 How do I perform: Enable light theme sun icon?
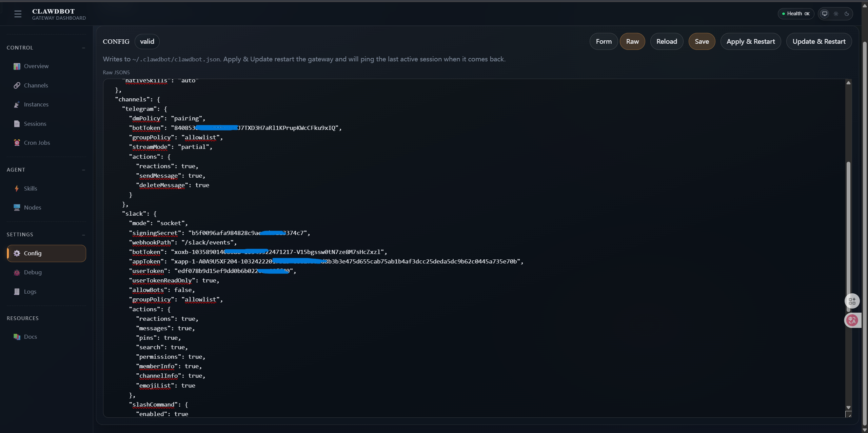836,14
